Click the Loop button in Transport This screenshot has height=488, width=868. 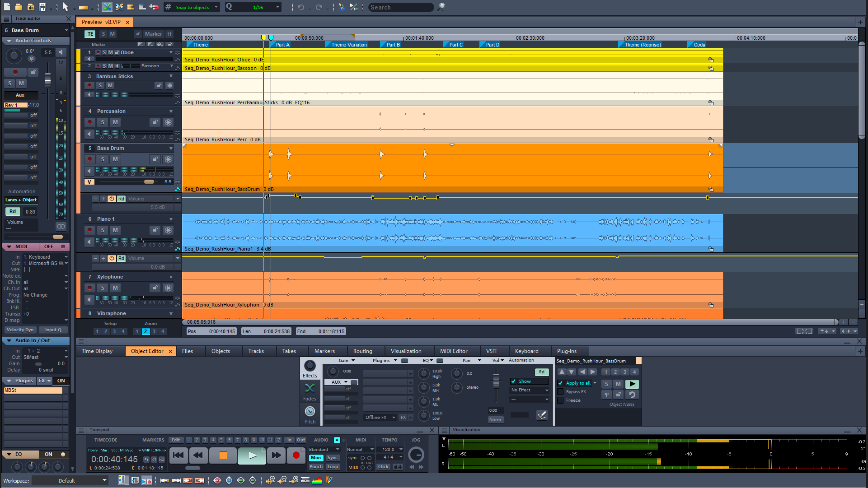pyautogui.click(x=333, y=467)
